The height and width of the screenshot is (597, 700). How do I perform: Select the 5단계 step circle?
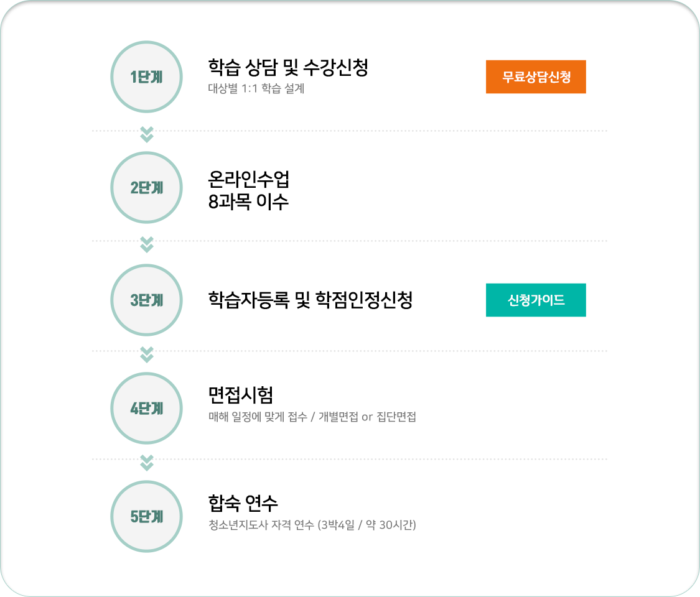point(146,516)
